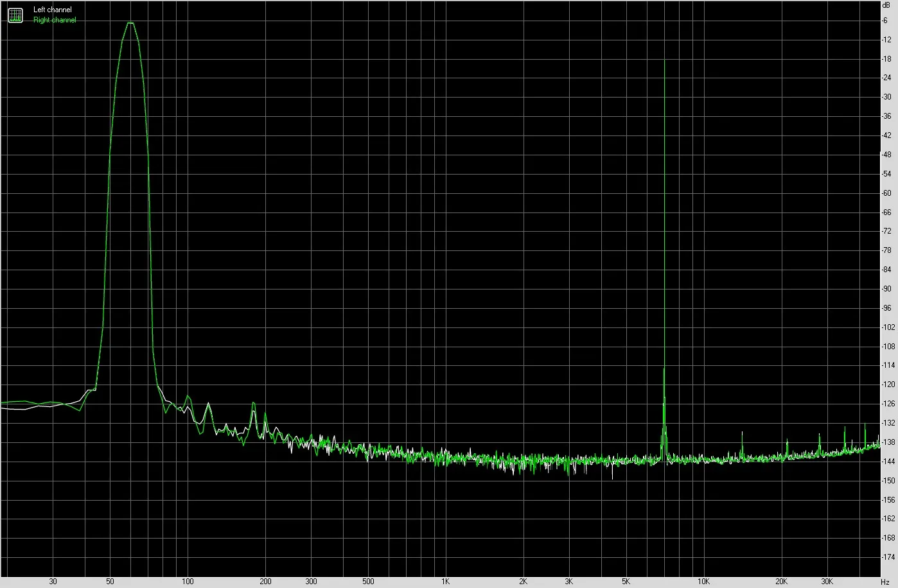Click the 20K frequency axis label
Viewport: 898px width, 588px height.
coord(781,582)
